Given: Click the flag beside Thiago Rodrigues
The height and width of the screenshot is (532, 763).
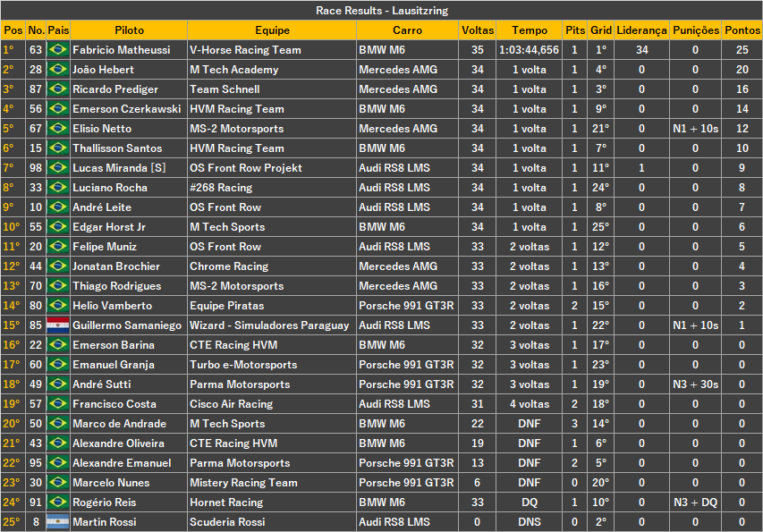Looking at the screenshot, I should [x=58, y=286].
